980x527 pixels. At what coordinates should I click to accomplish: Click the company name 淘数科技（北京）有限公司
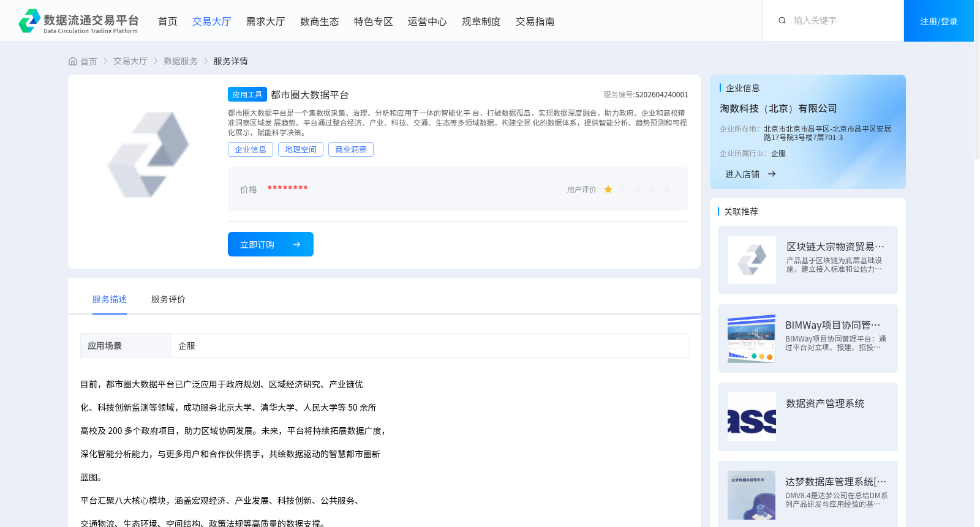tap(778, 108)
